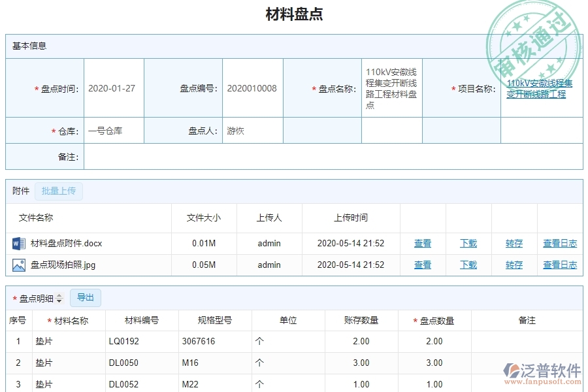
Task: Click 转存 link for 材料盘点附件.docx
Action: click(x=514, y=243)
